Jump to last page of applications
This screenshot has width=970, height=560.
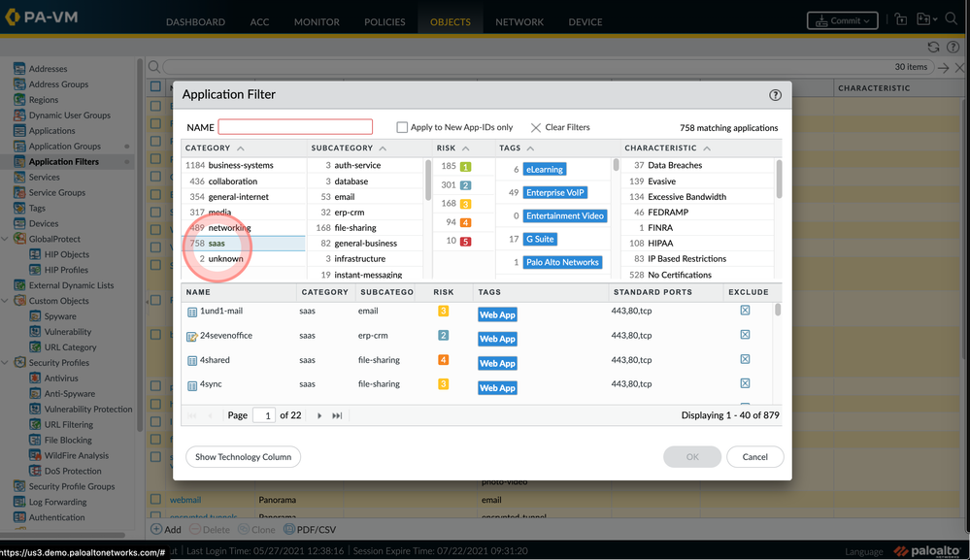pyautogui.click(x=337, y=415)
